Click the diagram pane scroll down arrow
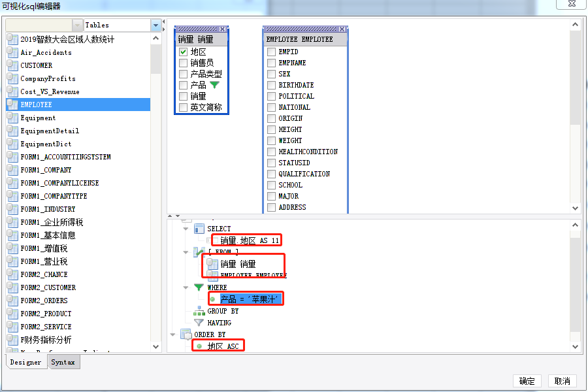 pos(575,208)
